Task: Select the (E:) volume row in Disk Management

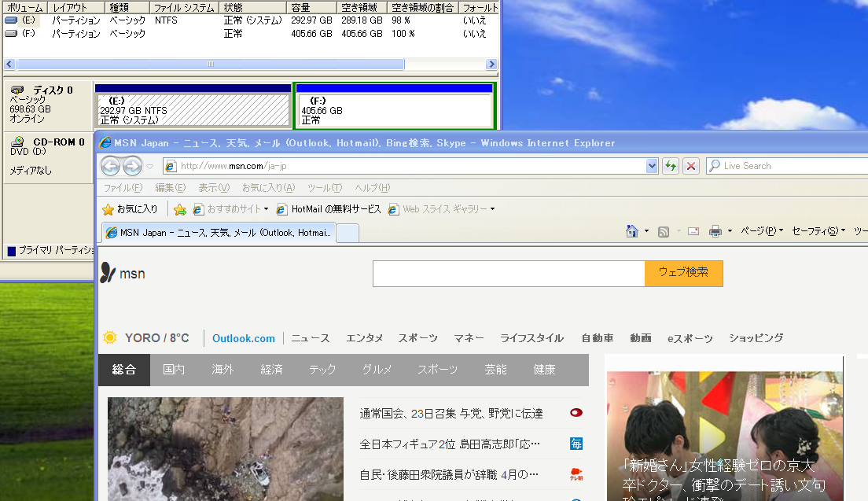Action: [249, 20]
